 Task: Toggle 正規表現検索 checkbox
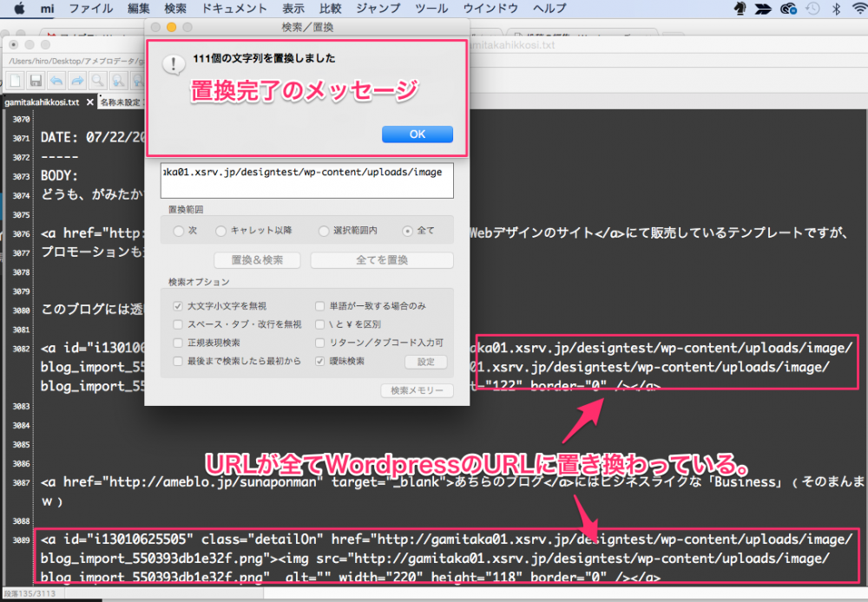178,343
